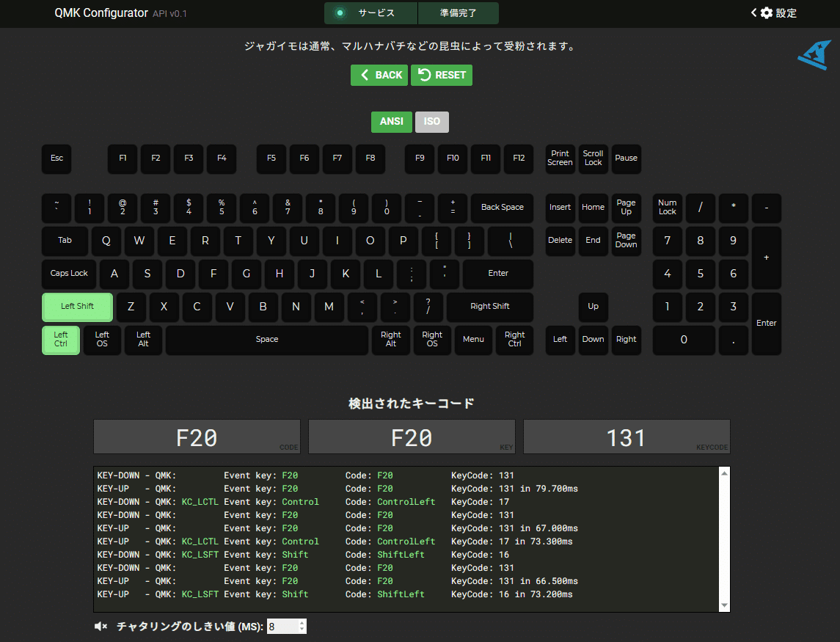Click the highlighted Left Shift key

(x=77, y=307)
